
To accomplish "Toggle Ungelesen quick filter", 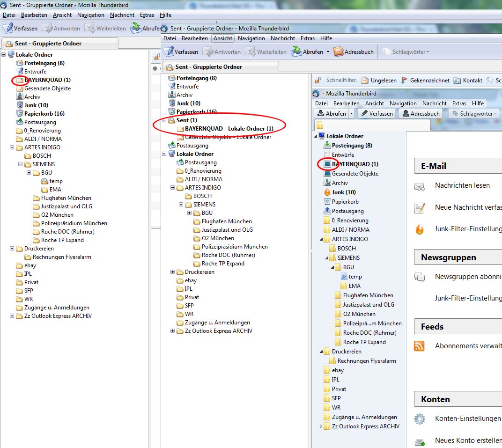I will coord(379,81).
